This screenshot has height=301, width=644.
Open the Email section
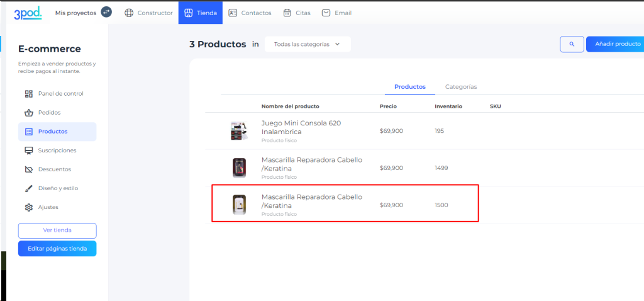click(x=337, y=13)
